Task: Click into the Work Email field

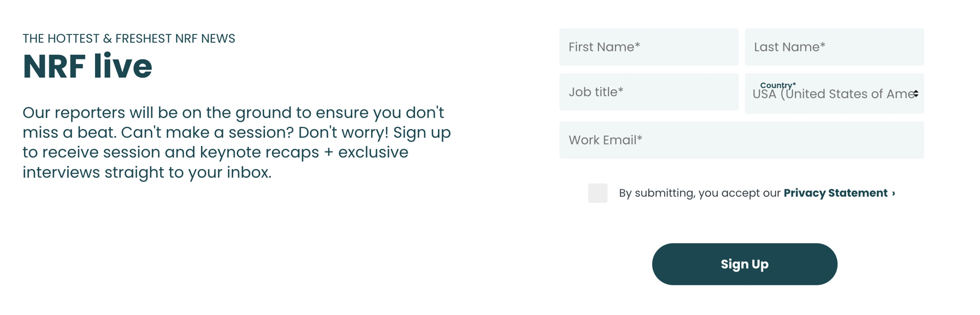Action: (x=741, y=140)
